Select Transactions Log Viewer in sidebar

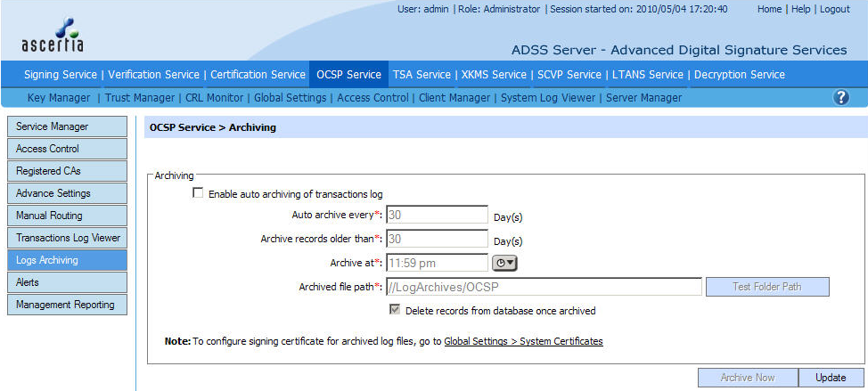pyautogui.click(x=68, y=238)
